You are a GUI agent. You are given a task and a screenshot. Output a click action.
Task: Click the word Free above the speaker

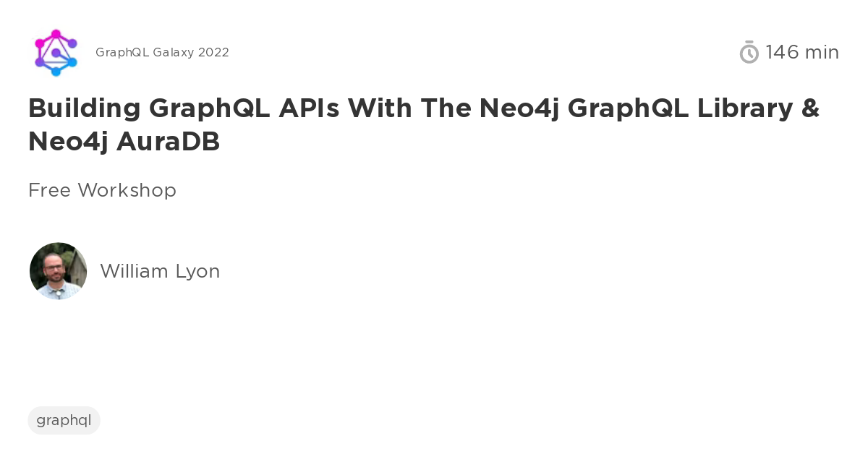[50, 190]
